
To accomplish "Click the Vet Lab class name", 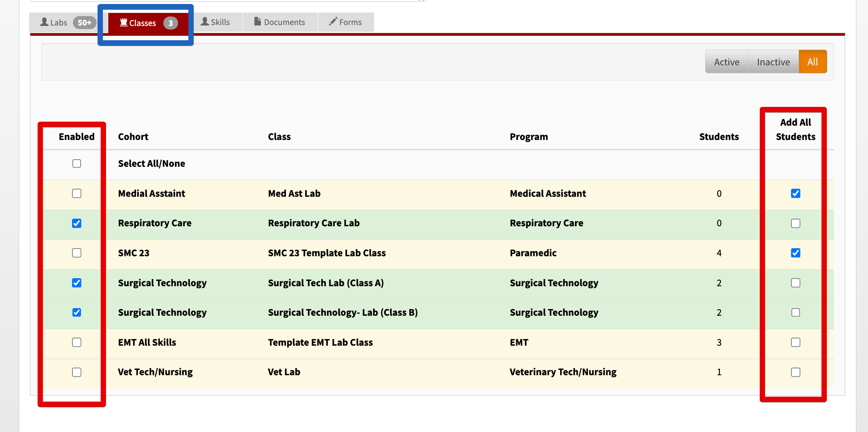I will tap(284, 372).
